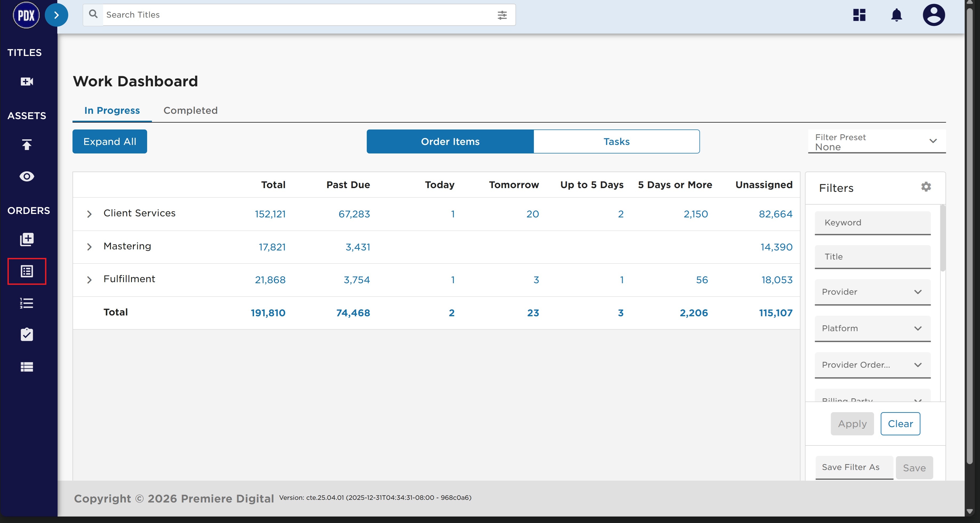The width and height of the screenshot is (980, 523).
Task: Click the search magnifier icon
Action: point(93,14)
